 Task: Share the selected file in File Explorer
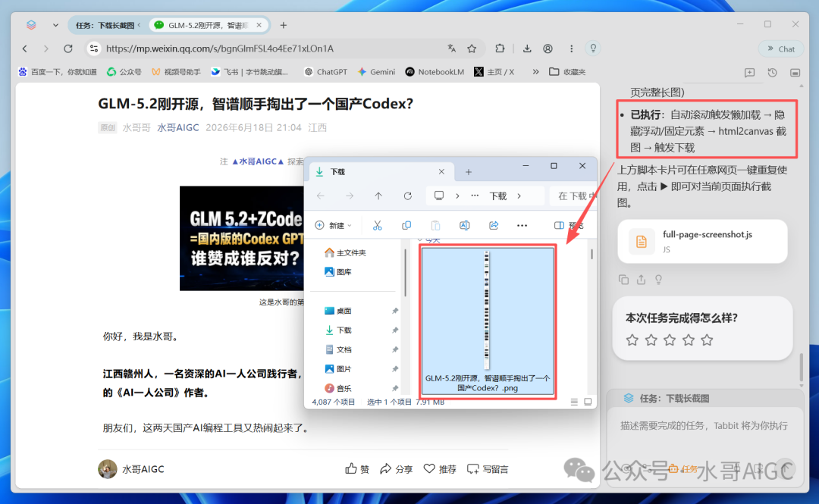click(494, 226)
